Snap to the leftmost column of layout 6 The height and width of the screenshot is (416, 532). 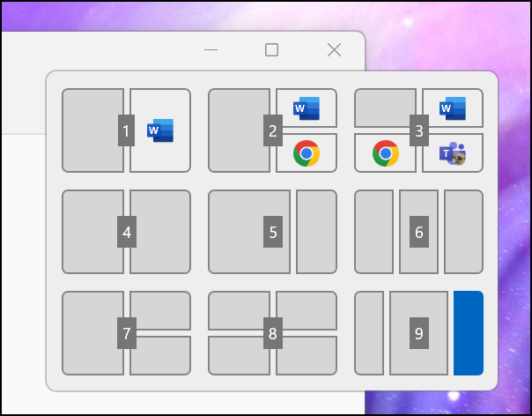pos(373,232)
